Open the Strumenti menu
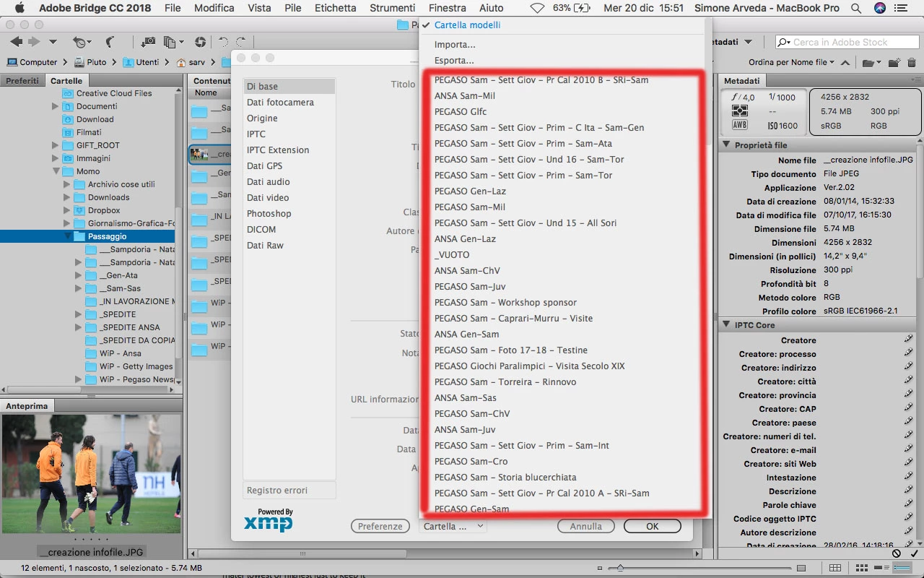 (x=392, y=8)
